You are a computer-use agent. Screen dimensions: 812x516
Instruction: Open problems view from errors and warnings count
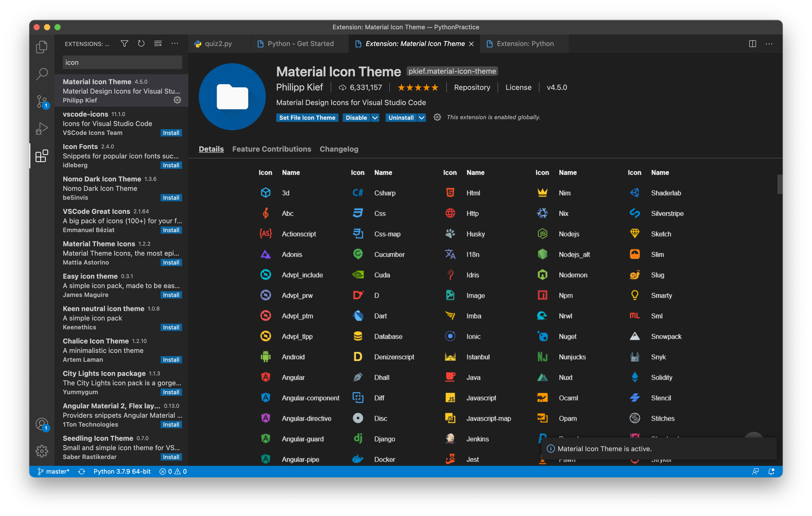coord(173,472)
